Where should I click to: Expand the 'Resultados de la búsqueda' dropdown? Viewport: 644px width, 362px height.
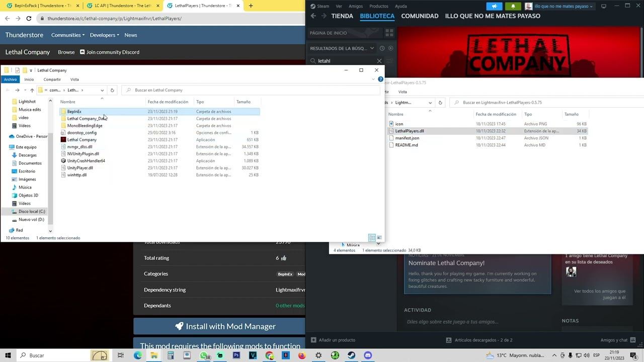372,48
